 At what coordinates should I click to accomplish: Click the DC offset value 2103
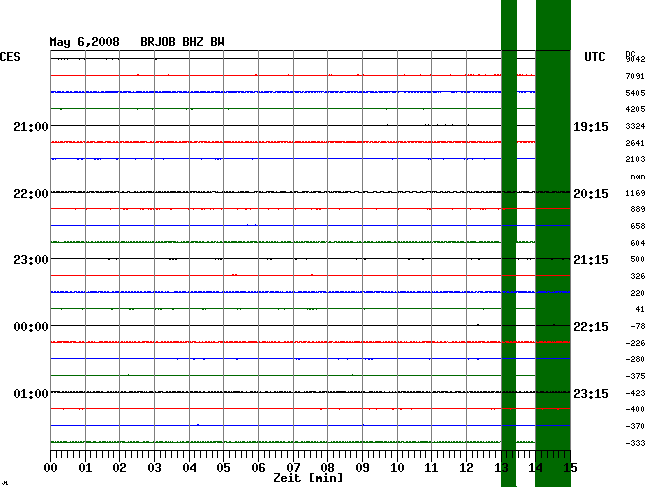click(635, 160)
